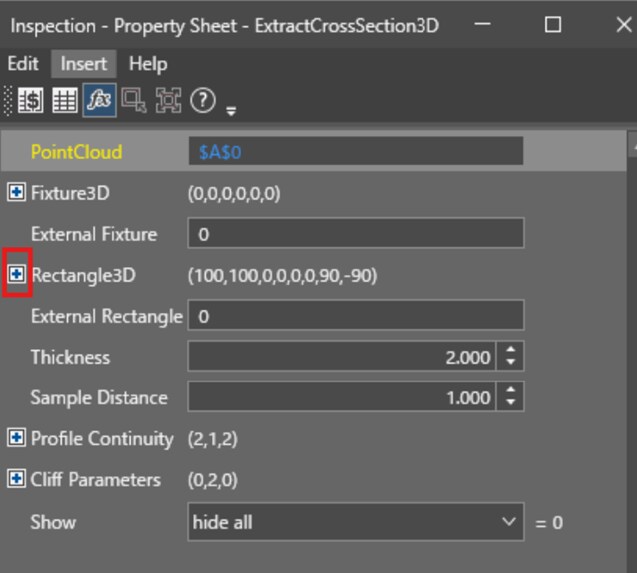Click the PointCloud field containing $A$0
This screenshot has height=573, width=637.
click(x=355, y=152)
